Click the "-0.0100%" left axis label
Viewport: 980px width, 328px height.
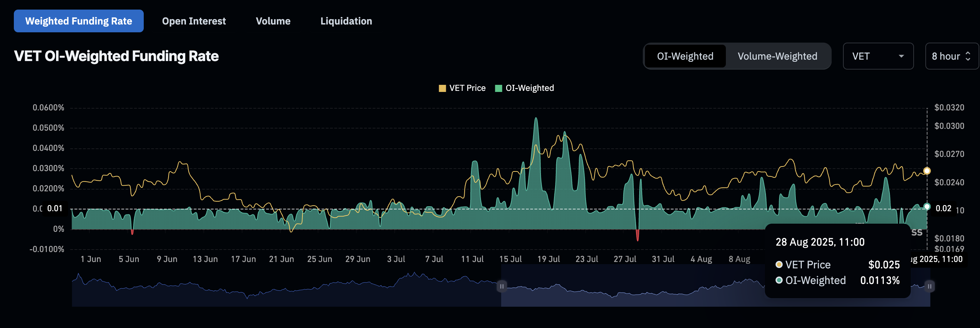(47, 249)
